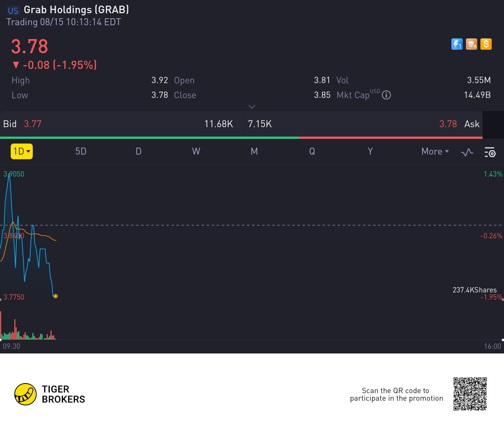This screenshot has width=504, height=435.
Task: Tap the 16:00 time axis label
Action: tap(492, 346)
